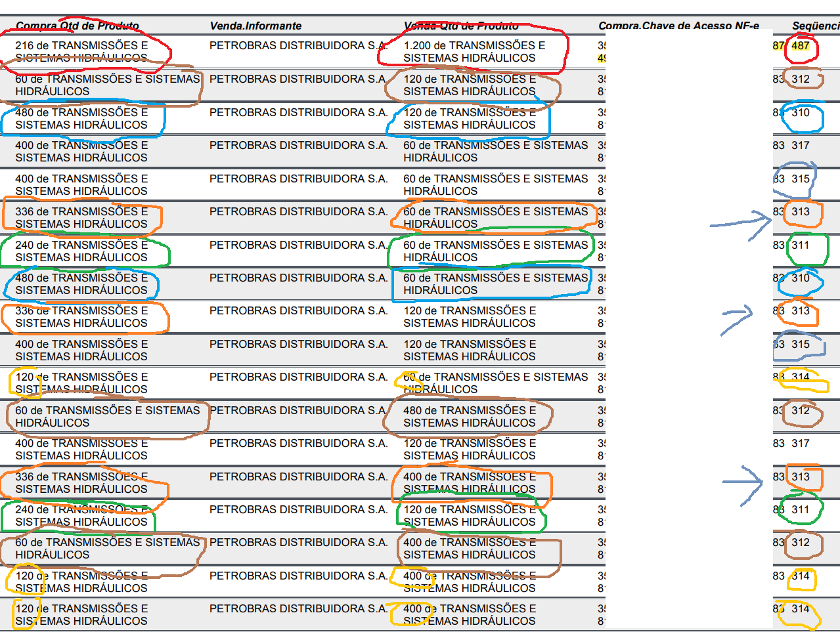This screenshot has height=634, width=840.
Task: Select Compra 400 cell in Venda 60, sequence 315 row
Action: [81, 184]
